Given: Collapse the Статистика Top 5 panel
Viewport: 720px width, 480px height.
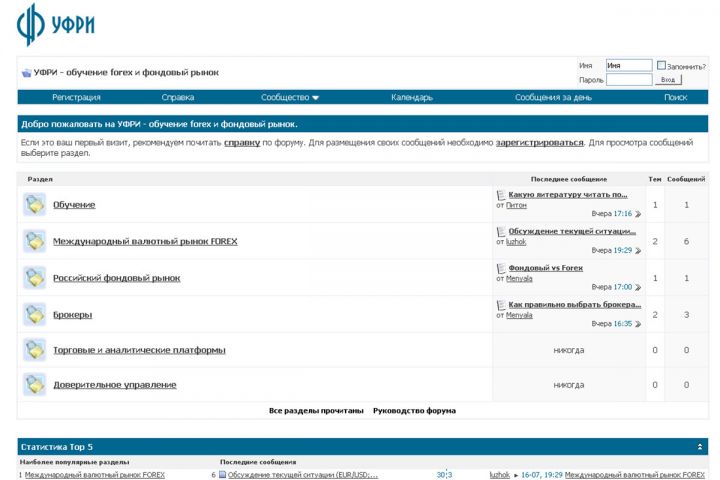Looking at the screenshot, I should (x=700, y=447).
